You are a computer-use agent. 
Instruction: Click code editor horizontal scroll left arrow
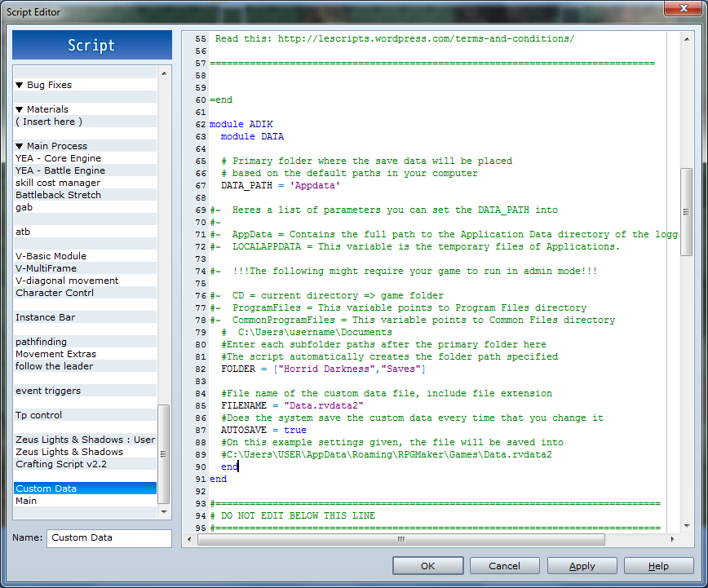coord(189,539)
